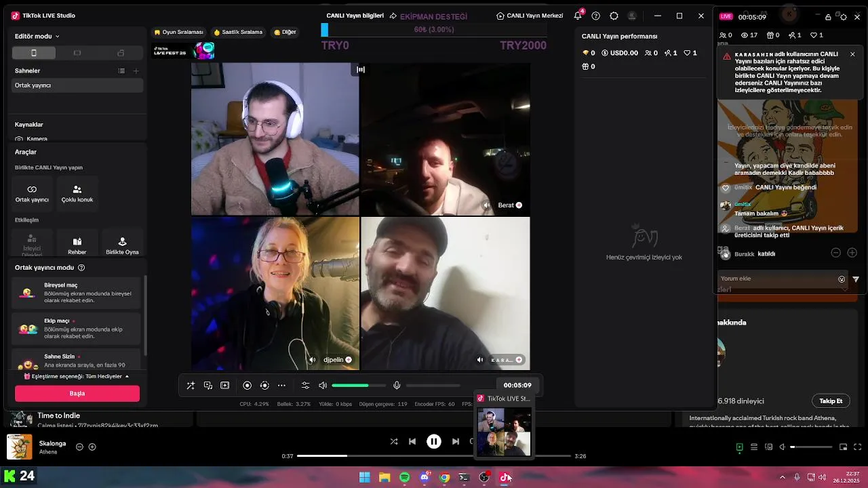The width and height of the screenshot is (868, 488).
Task: Follow Berat with the plus icon
Action: pyautogui.click(x=519, y=205)
